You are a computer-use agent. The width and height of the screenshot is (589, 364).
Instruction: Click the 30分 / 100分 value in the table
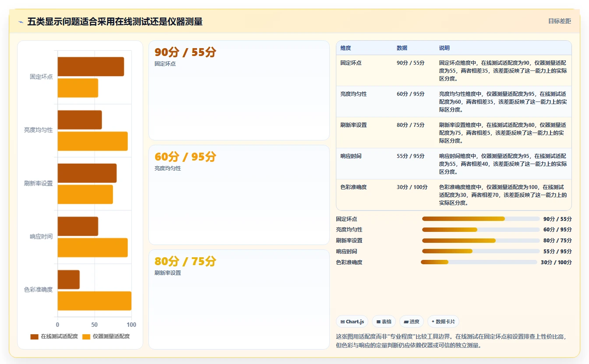point(412,187)
